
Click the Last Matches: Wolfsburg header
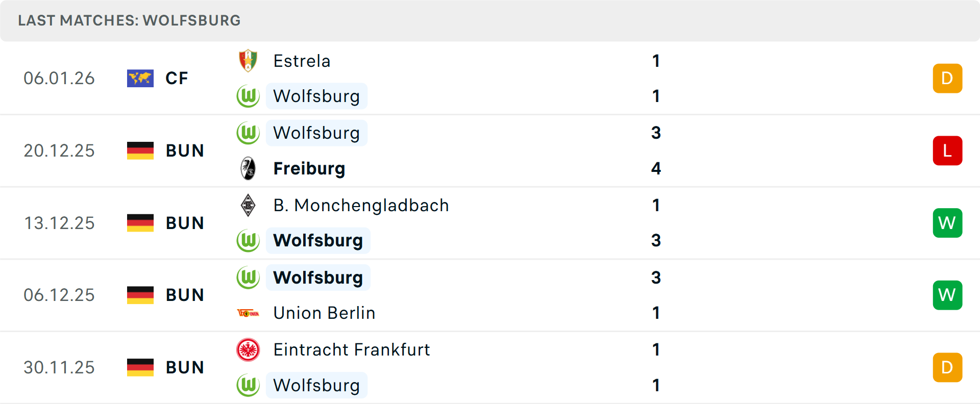[x=129, y=20]
